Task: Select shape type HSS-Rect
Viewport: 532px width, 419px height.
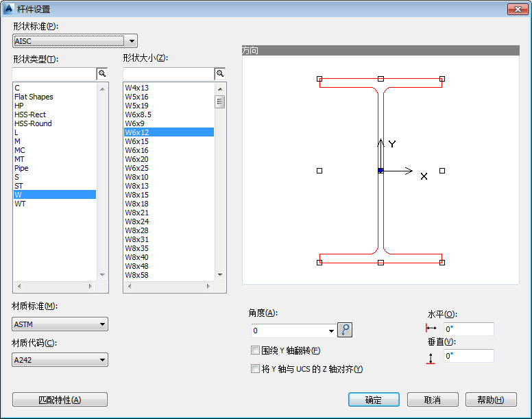Action: [x=55, y=115]
